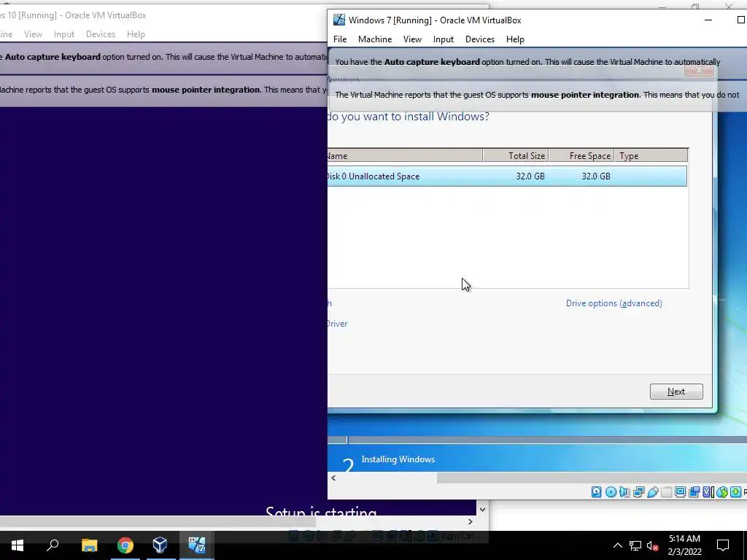Open the Windows Start menu
747x560 pixels.
point(18,545)
